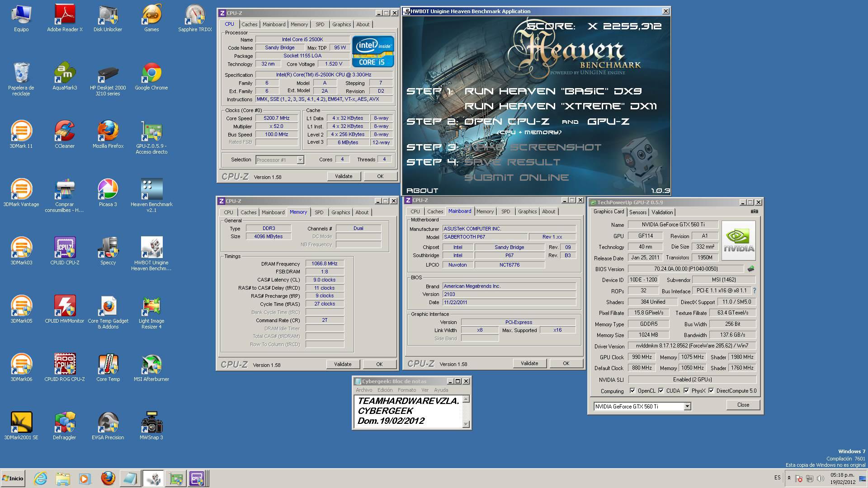
Task: Open 3DMark Vantage desktop icon
Action: [21, 193]
